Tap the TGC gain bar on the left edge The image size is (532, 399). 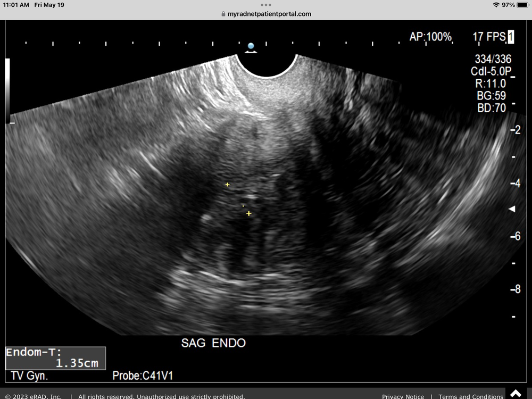tap(7, 90)
